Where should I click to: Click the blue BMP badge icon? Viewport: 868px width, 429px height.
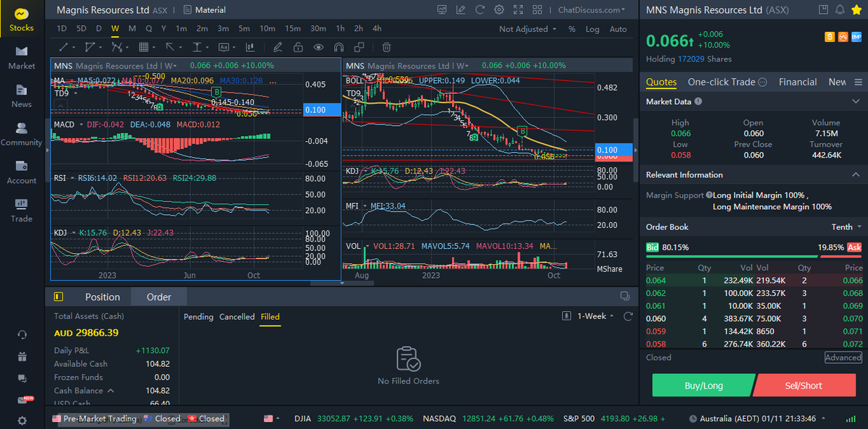click(x=856, y=36)
